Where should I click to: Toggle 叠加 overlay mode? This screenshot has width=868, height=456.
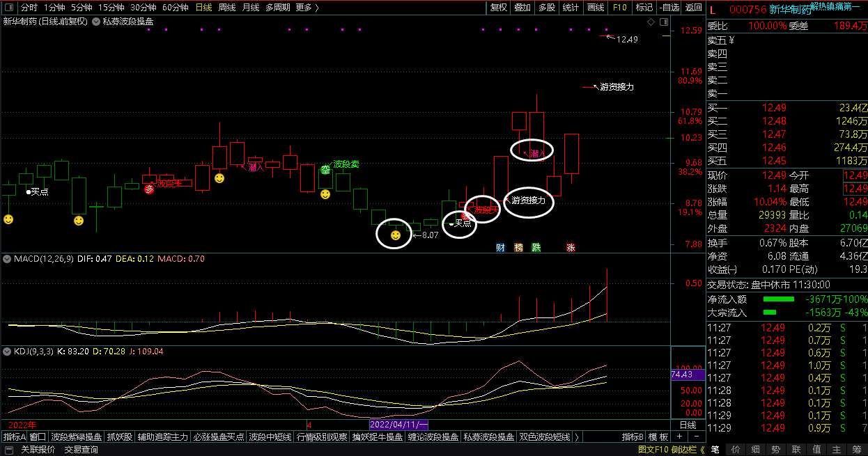522,8
